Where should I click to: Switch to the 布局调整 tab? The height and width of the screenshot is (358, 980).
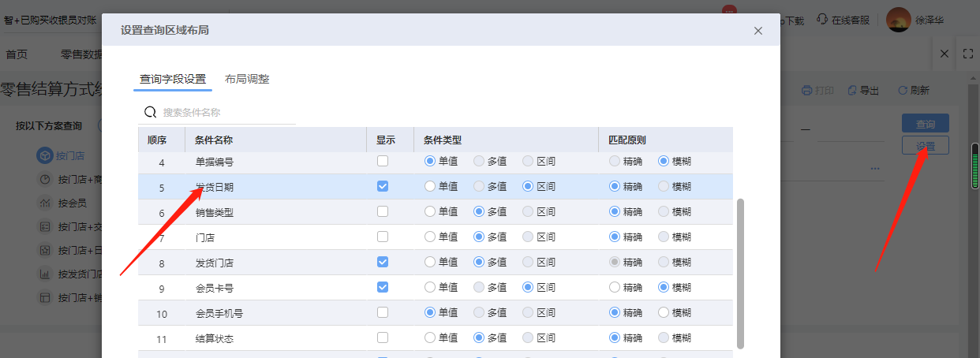click(x=247, y=79)
